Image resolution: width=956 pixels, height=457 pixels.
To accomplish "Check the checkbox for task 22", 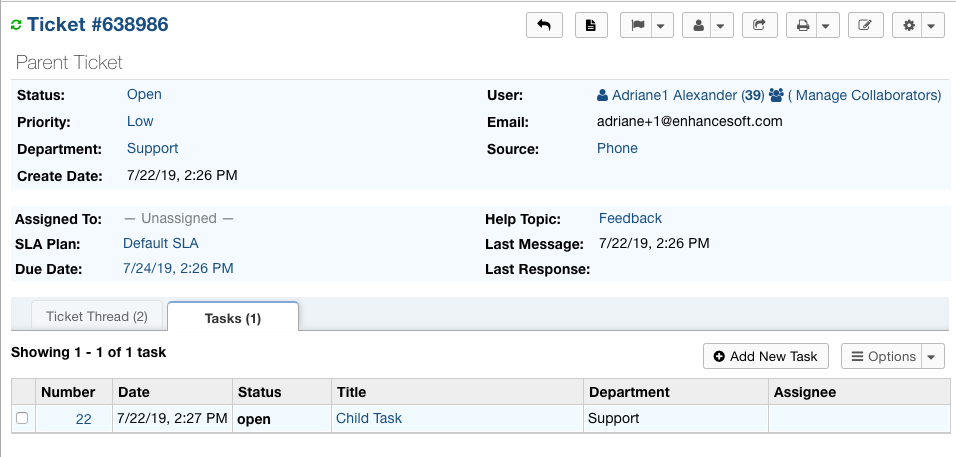I will 22,419.
